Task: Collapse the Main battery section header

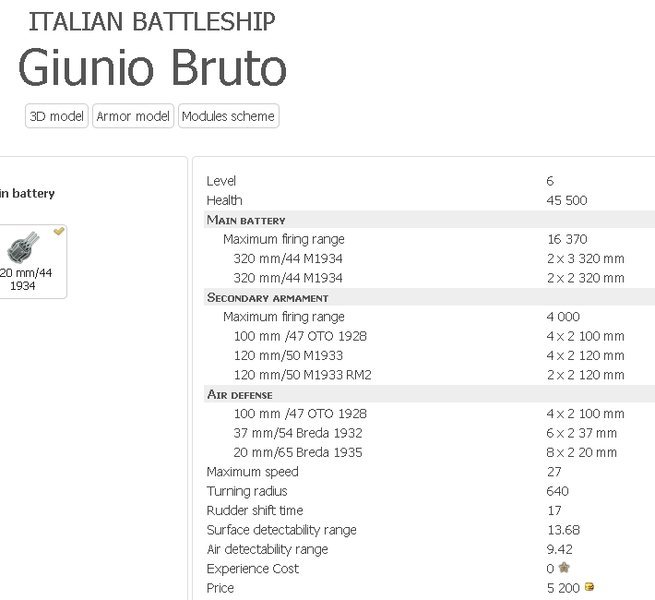Action: tap(246, 220)
